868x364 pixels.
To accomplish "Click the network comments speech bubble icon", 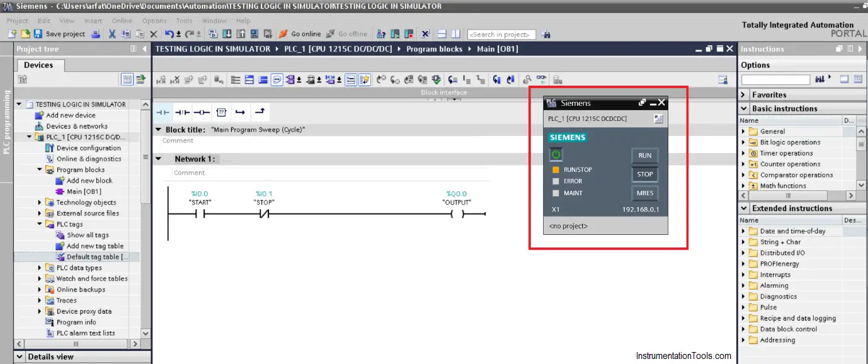I will [277, 79].
